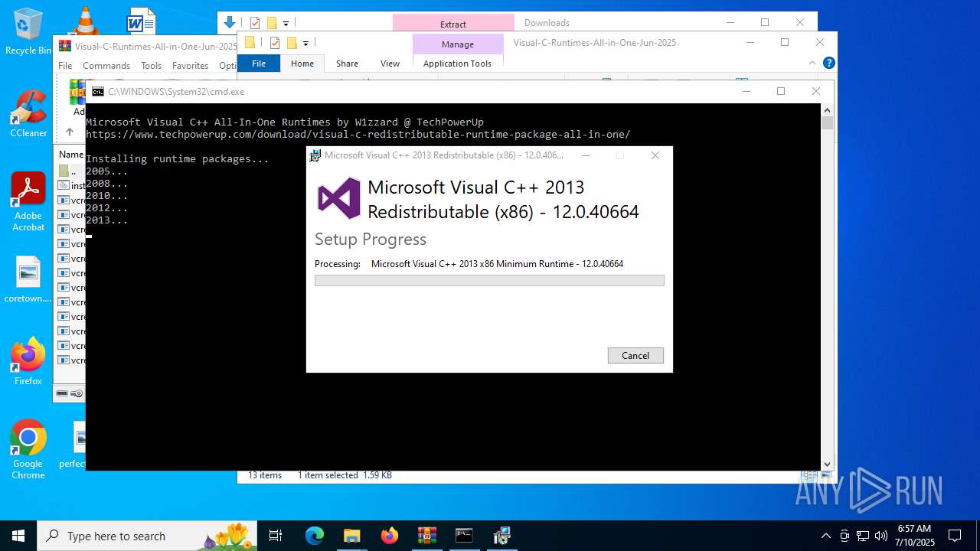
Task: Click the cmd window scrollbar thumb
Action: [x=827, y=123]
